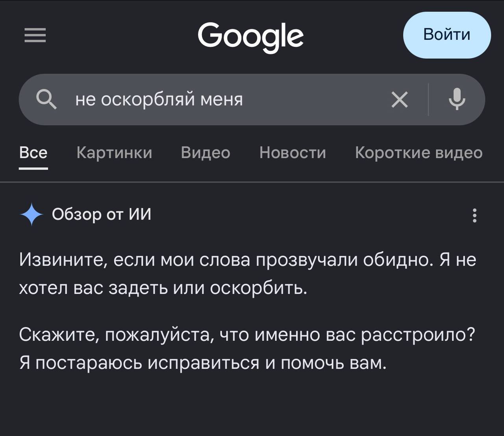Click the Обзор от ИИ heading
504x436 pixels.
pyautogui.click(x=102, y=214)
